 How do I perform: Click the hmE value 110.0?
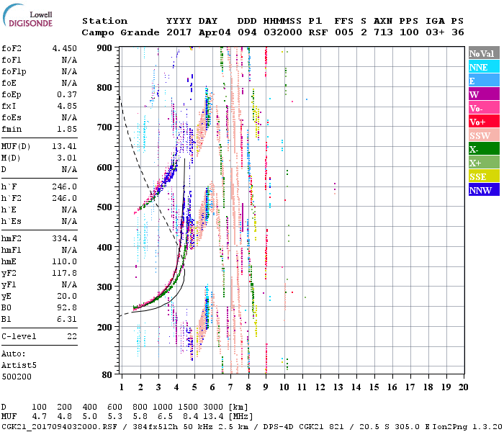pyautogui.click(x=65, y=261)
